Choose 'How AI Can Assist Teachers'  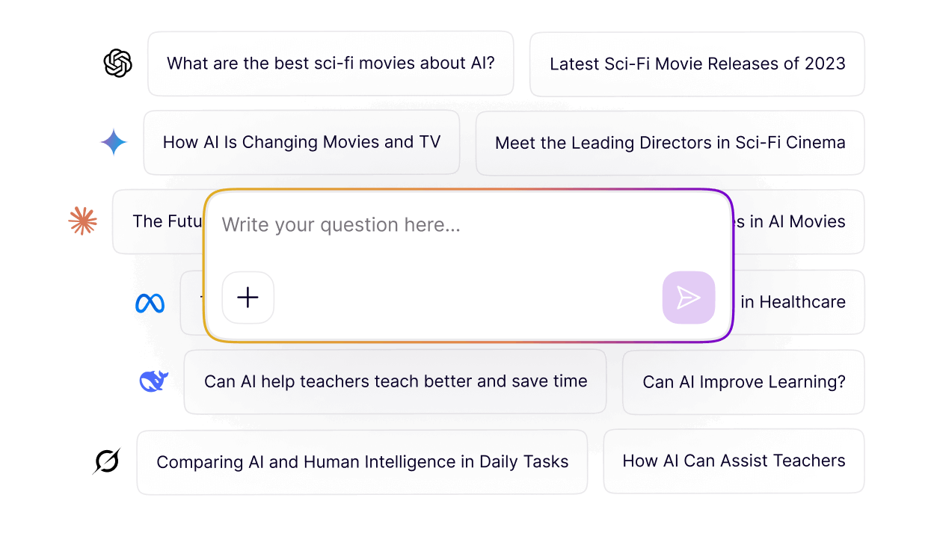[734, 461]
